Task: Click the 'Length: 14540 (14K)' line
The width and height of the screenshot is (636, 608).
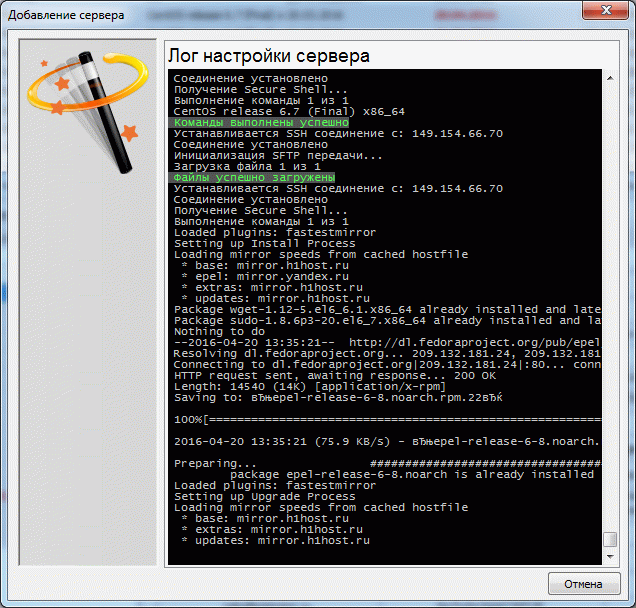Action: click(310, 387)
